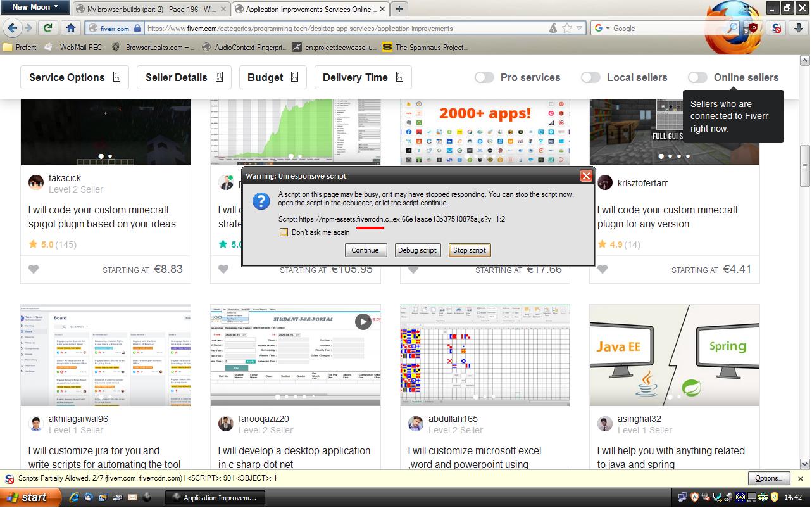Open abdullah165's excel flags thumbnail

click(x=485, y=355)
